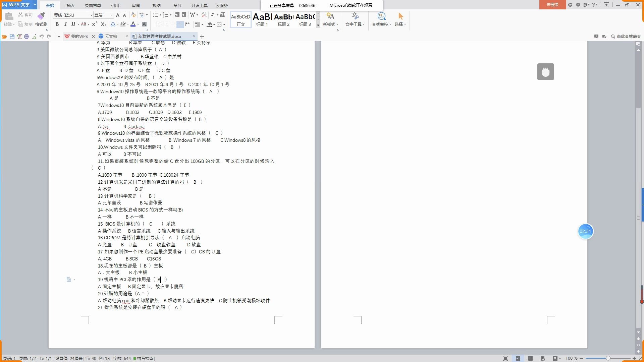Click the open folder icon in quick toolbar

[x=4, y=37]
